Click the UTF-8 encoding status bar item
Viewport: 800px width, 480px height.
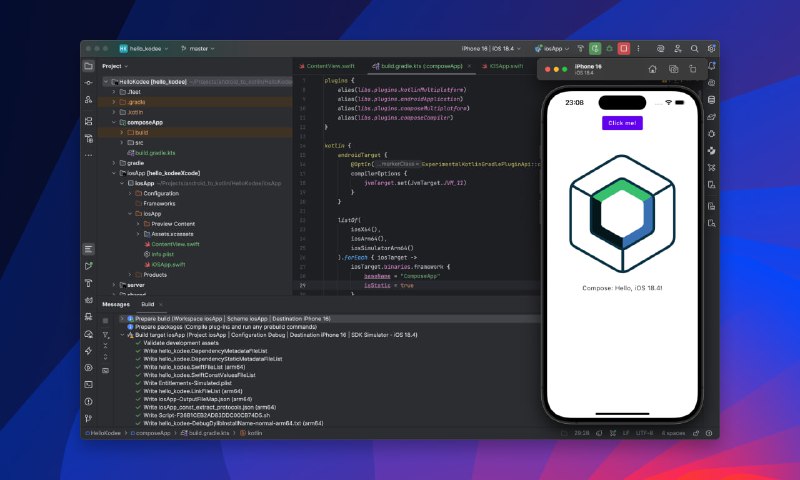click(644, 433)
